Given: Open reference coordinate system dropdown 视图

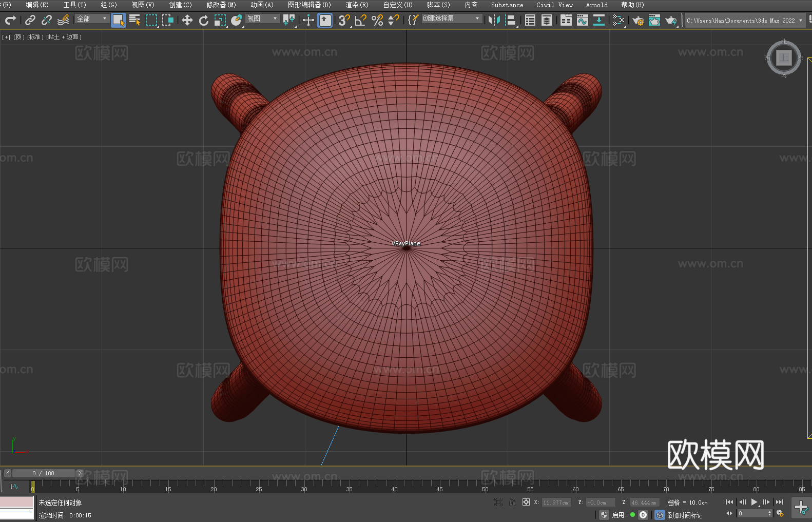Looking at the screenshot, I should click(262, 19).
